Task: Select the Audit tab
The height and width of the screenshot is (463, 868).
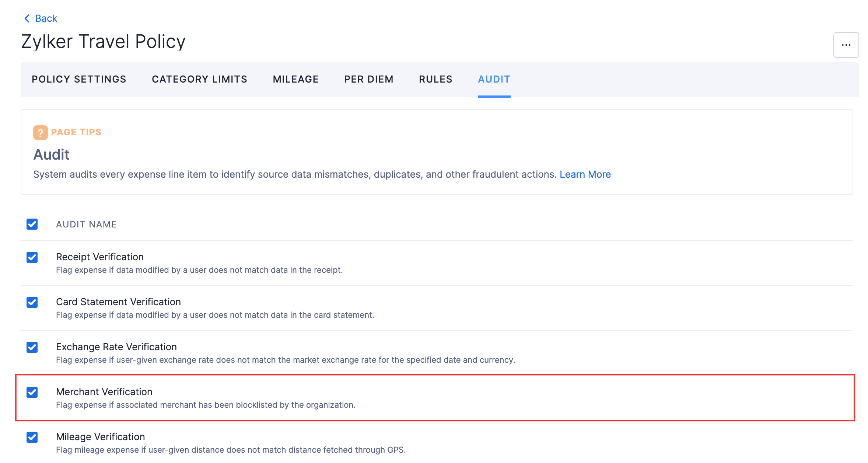Action: pyautogui.click(x=494, y=79)
